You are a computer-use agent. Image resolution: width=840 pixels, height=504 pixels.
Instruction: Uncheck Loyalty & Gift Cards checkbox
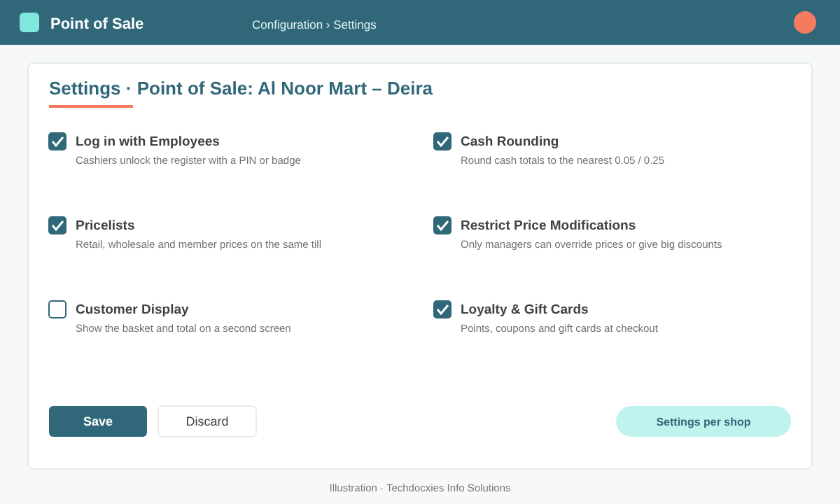(x=442, y=309)
